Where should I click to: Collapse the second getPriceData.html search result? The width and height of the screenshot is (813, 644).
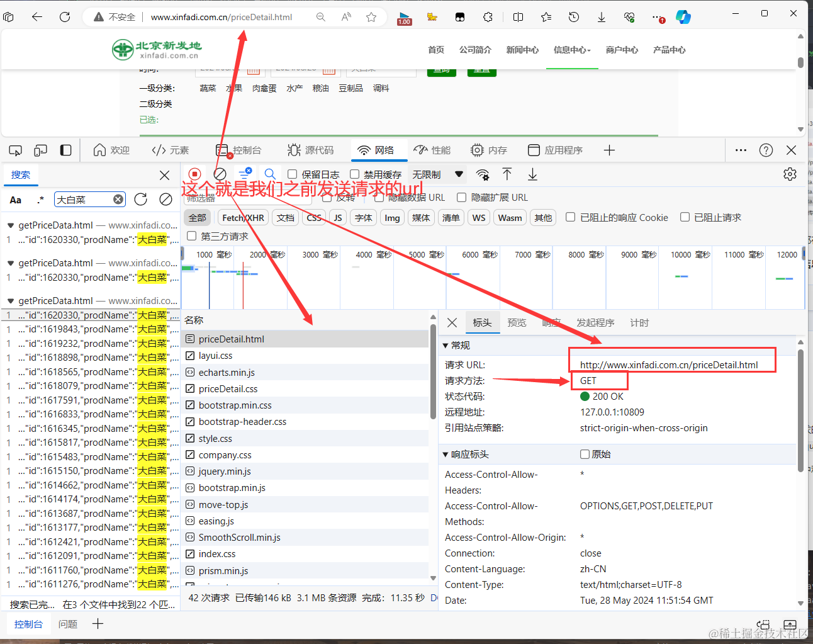(11, 263)
